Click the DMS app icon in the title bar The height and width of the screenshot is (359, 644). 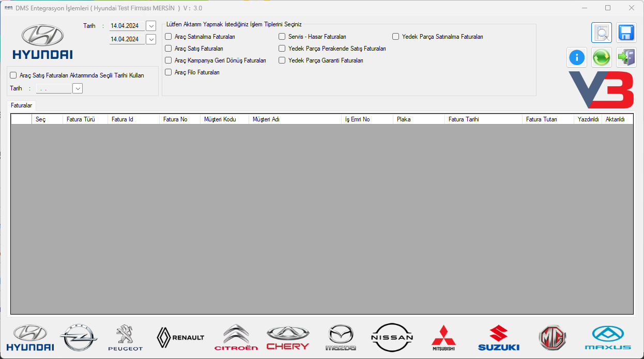click(x=8, y=8)
